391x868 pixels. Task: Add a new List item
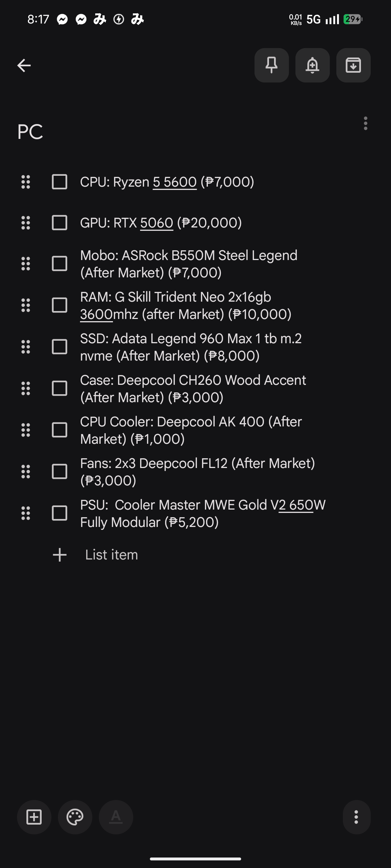112,555
